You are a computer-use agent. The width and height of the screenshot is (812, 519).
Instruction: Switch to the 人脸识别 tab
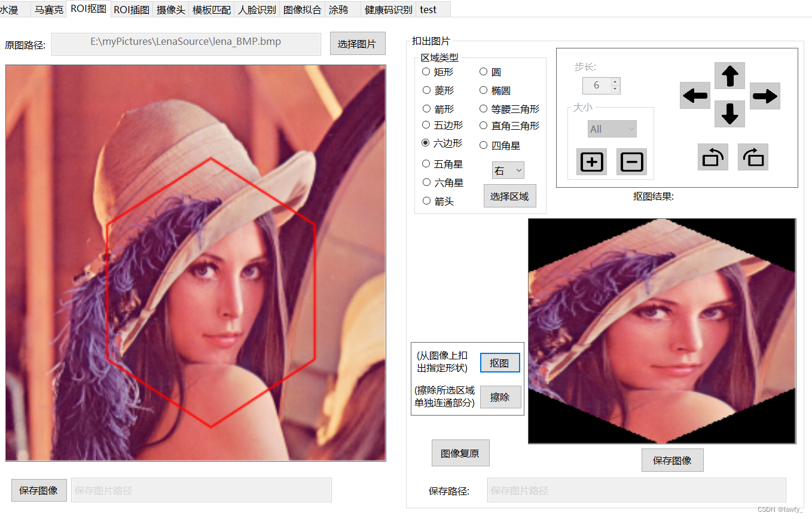(x=257, y=9)
